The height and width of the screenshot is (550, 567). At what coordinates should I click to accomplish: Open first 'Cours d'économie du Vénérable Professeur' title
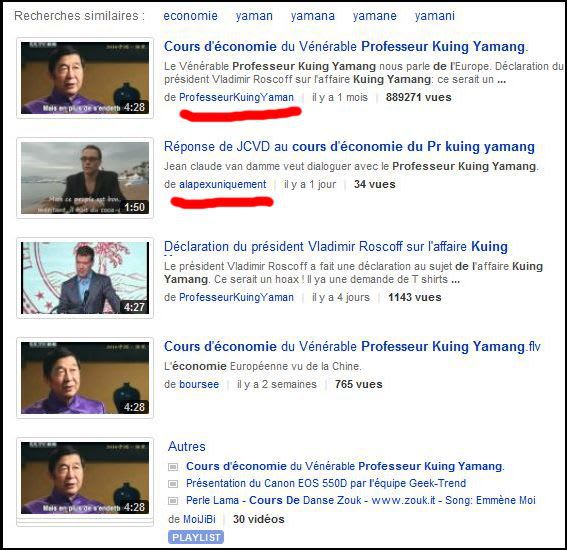click(x=346, y=47)
